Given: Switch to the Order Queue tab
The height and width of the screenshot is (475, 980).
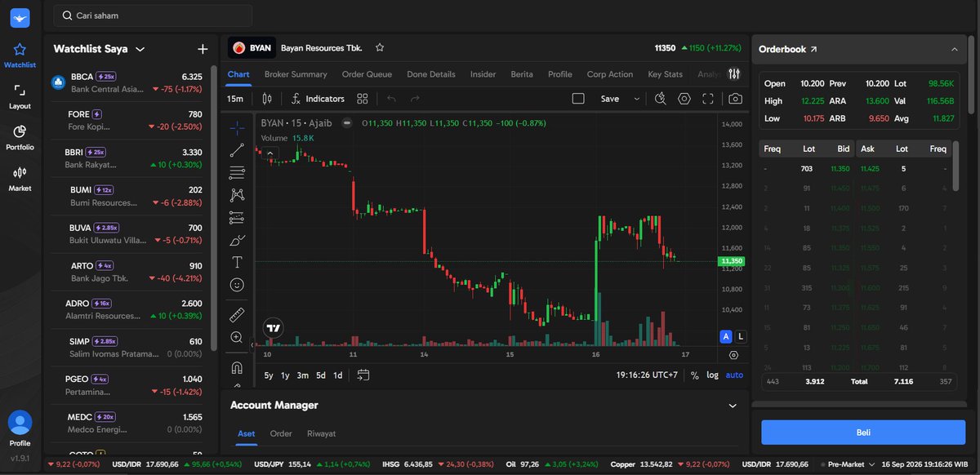Looking at the screenshot, I should click(367, 74).
